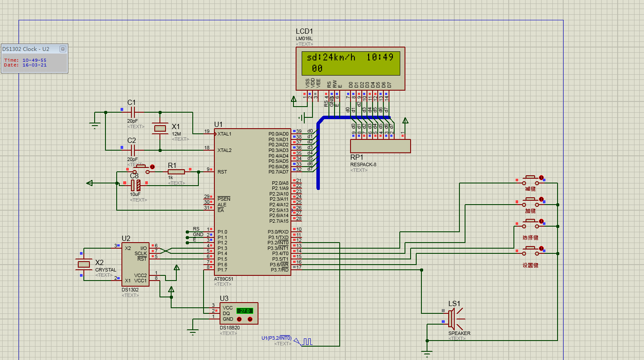
Task: Toggle the red latch on 选择键 button
Action: pyautogui.click(x=541, y=221)
